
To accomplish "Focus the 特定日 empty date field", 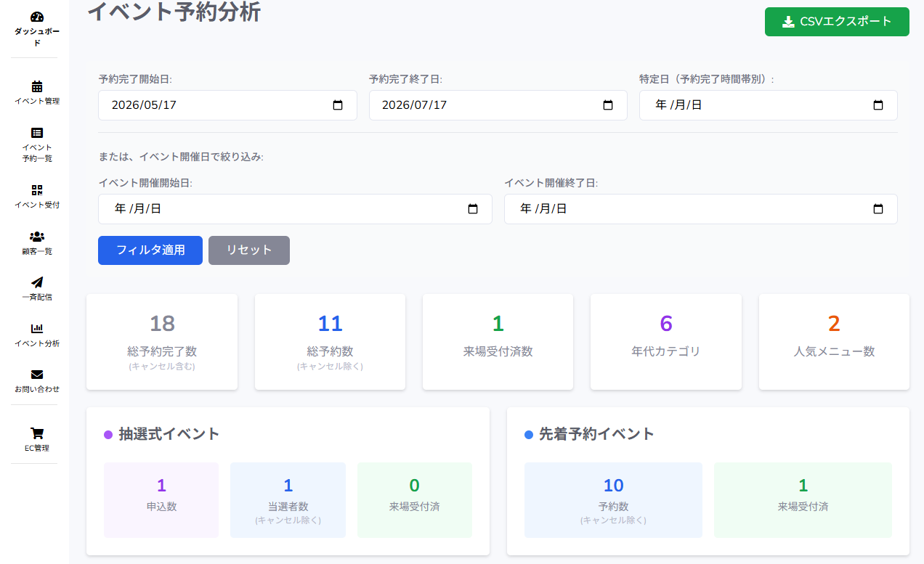I will pyautogui.click(x=768, y=105).
